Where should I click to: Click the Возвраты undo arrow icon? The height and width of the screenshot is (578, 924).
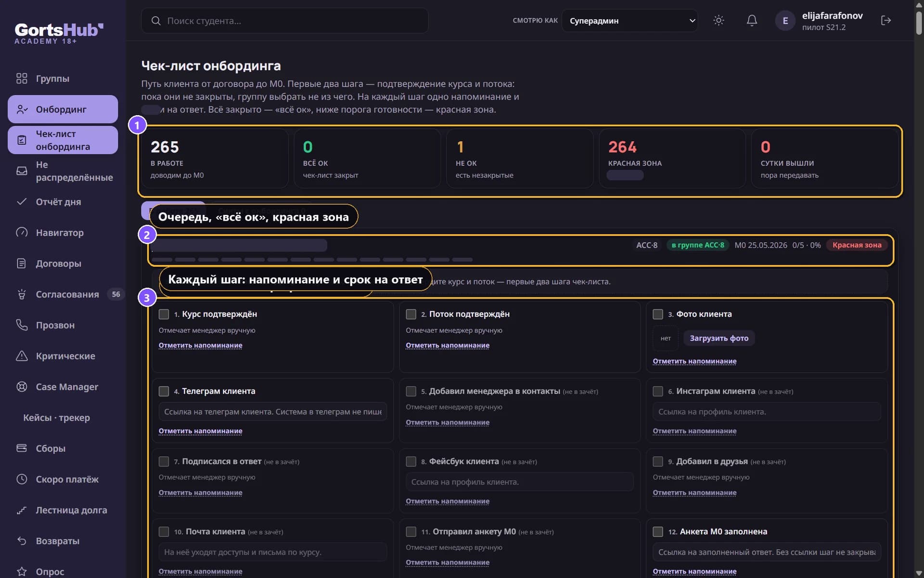tap(22, 541)
